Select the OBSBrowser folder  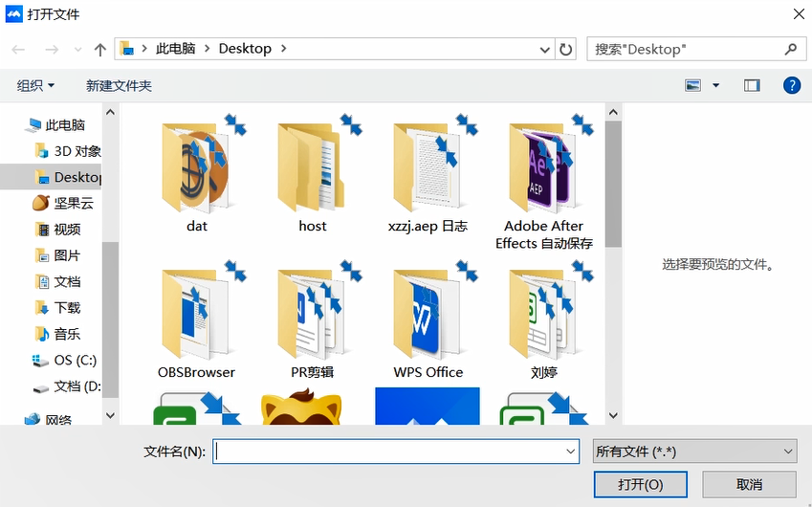197,321
